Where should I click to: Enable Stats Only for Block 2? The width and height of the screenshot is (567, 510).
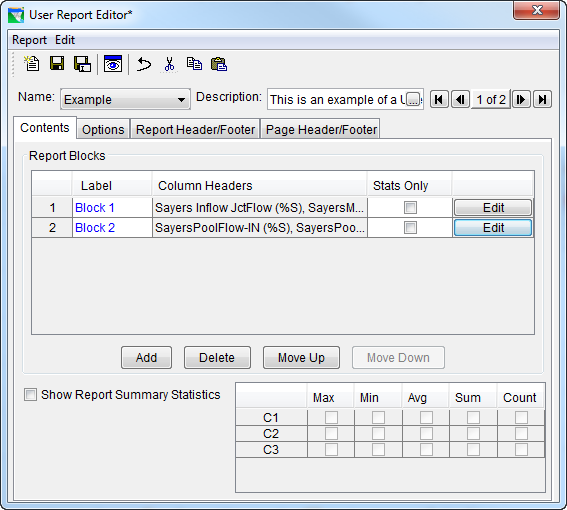[x=410, y=228]
